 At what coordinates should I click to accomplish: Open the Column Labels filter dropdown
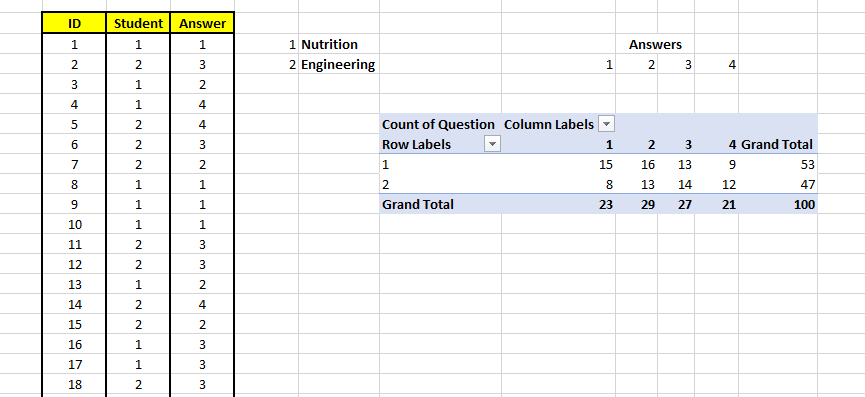tap(606, 124)
